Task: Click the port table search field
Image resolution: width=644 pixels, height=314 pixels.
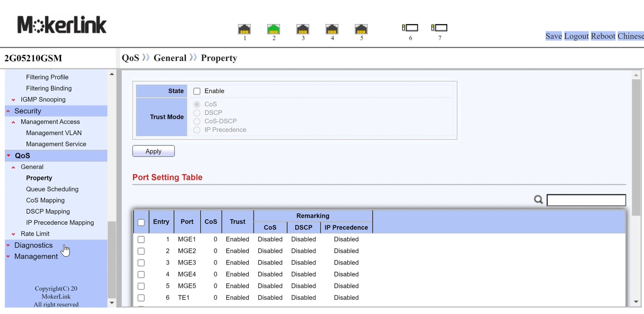Action: click(x=586, y=200)
